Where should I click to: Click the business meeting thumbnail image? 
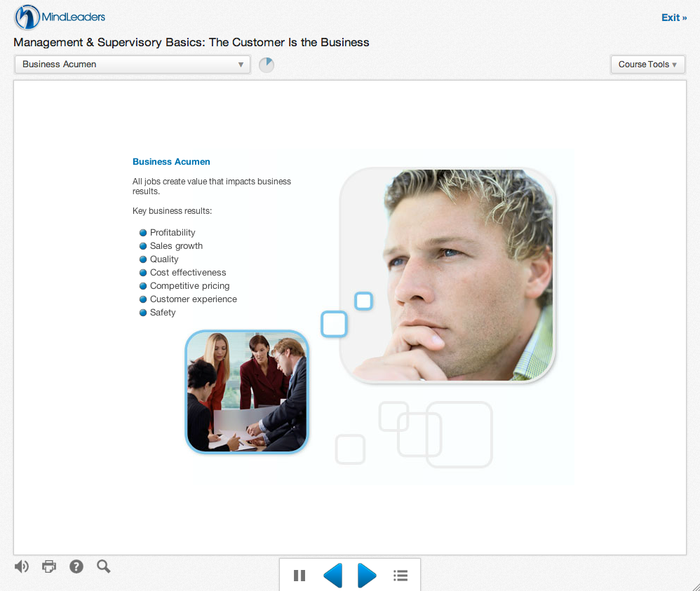pos(247,391)
